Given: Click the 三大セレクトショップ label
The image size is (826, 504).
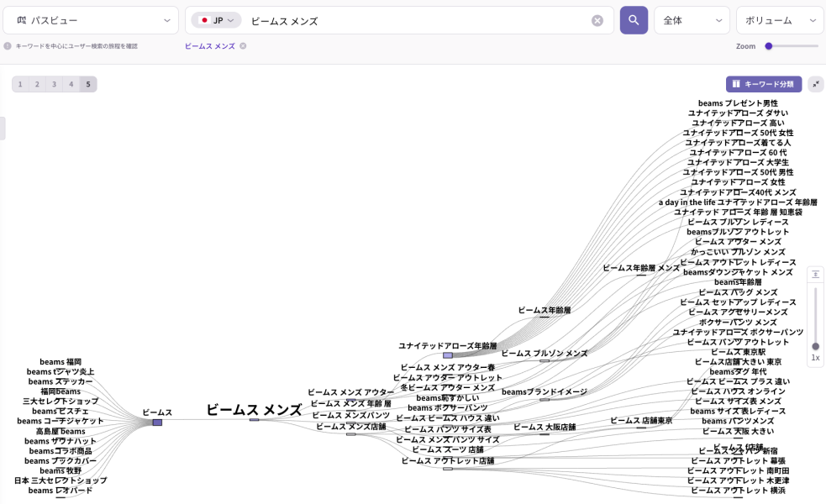Looking at the screenshot, I should [61, 401].
